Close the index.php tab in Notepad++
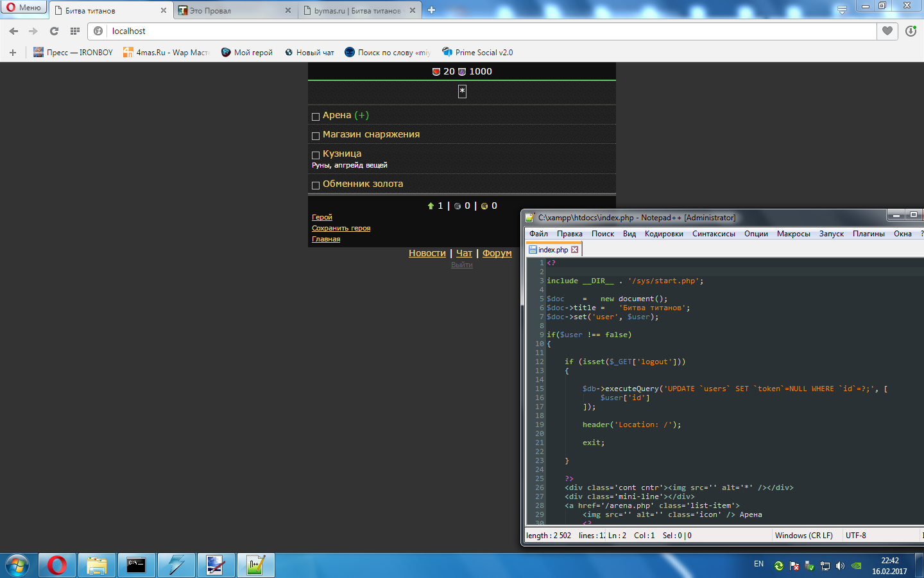The width and height of the screenshot is (924, 578). (575, 250)
